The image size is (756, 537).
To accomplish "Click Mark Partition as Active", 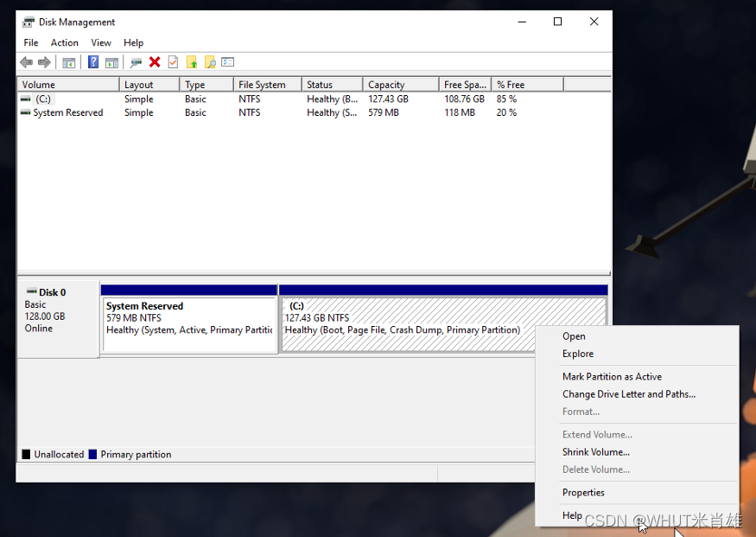I will pos(612,377).
